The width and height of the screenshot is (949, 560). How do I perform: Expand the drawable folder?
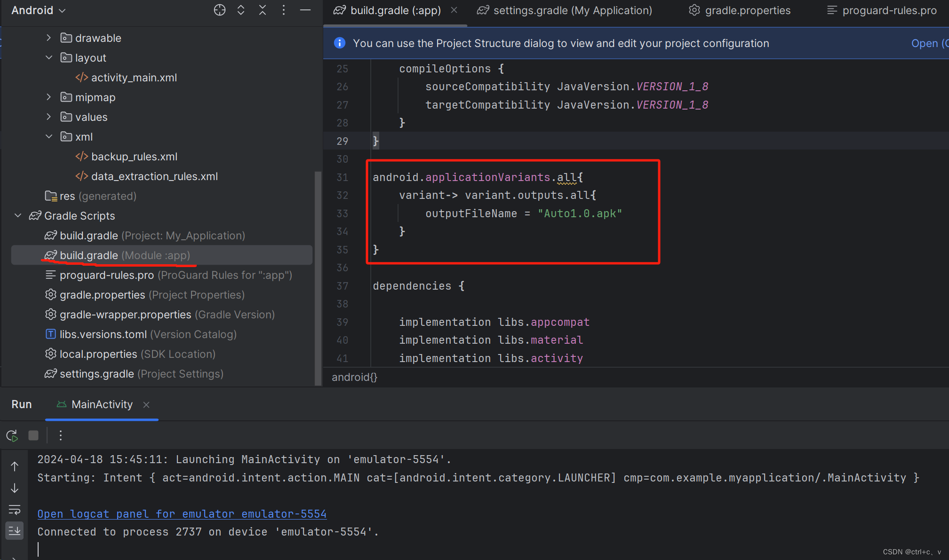point(48,38)
